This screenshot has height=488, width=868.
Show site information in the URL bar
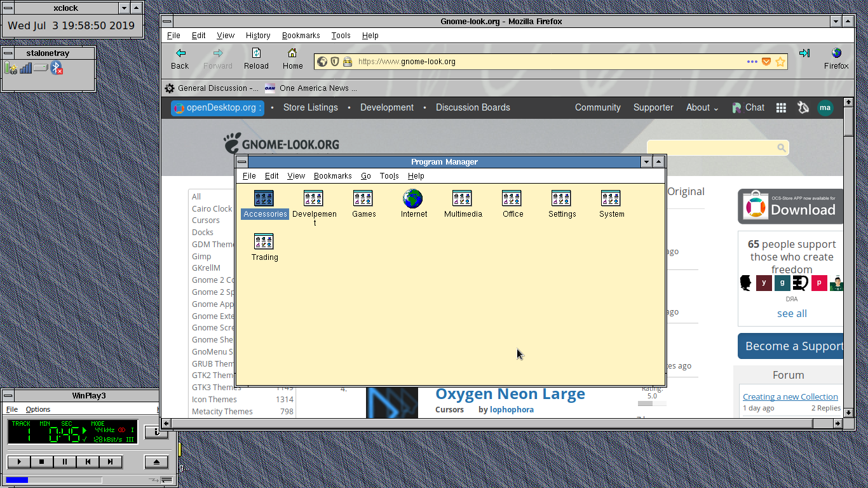click(322, 62)
